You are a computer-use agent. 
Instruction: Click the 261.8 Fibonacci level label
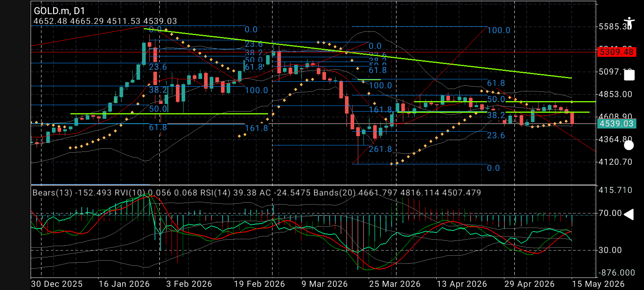pyautogui.click(x=380, y=149)
